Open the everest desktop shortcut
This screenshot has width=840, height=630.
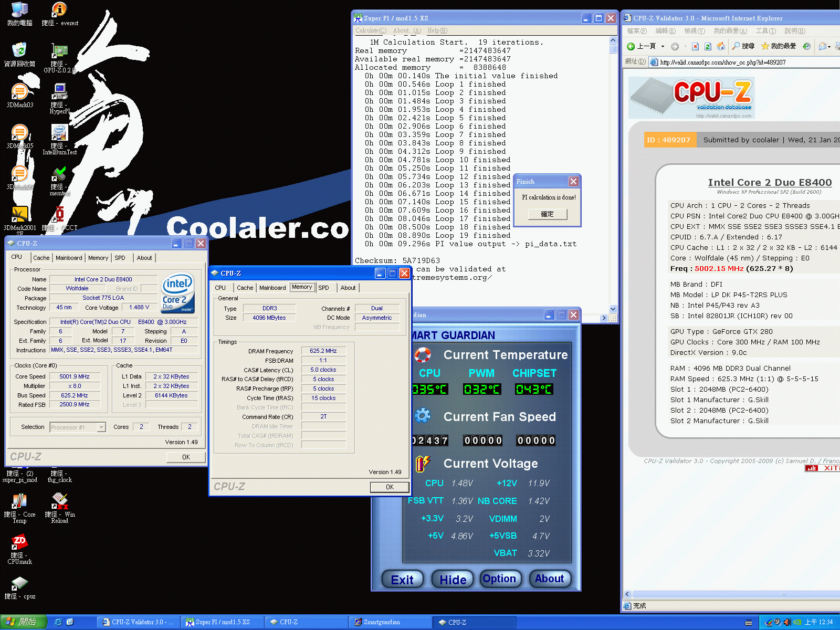(x=59, y=14)
